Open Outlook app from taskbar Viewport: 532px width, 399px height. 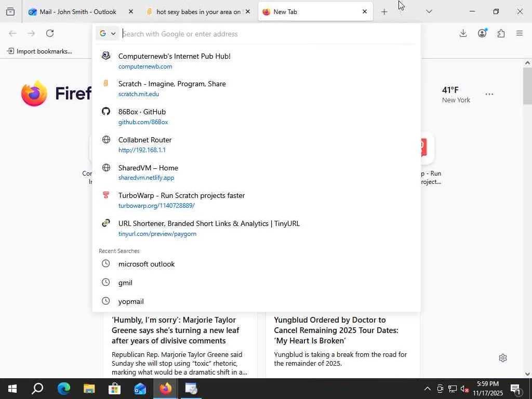pos(140,389)
